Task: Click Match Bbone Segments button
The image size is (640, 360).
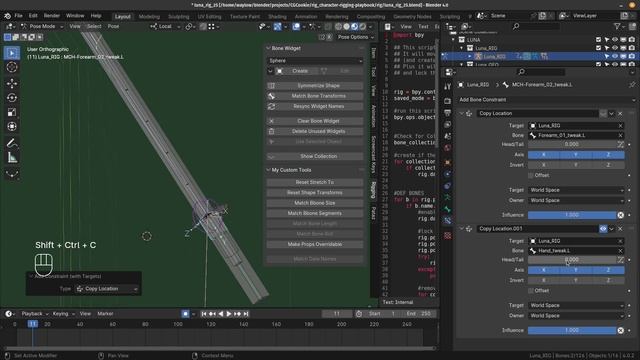Action: point(315,213)
